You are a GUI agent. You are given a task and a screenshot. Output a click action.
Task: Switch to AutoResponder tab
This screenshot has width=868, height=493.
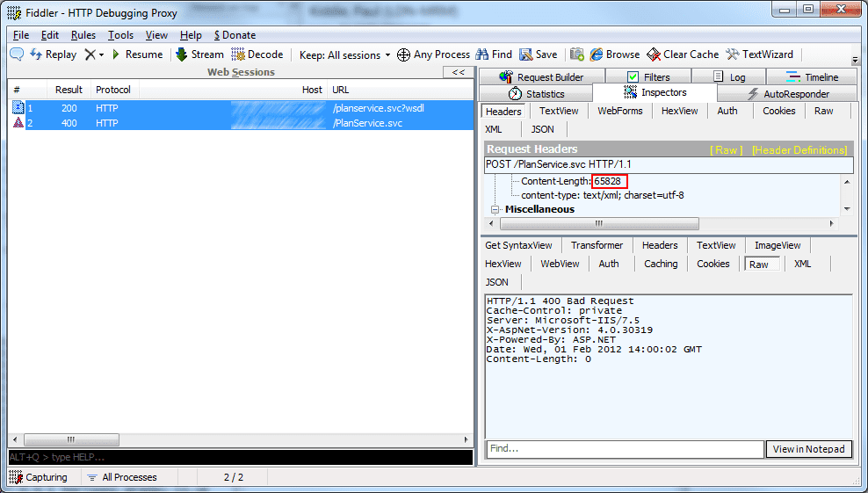pos(788,94)
